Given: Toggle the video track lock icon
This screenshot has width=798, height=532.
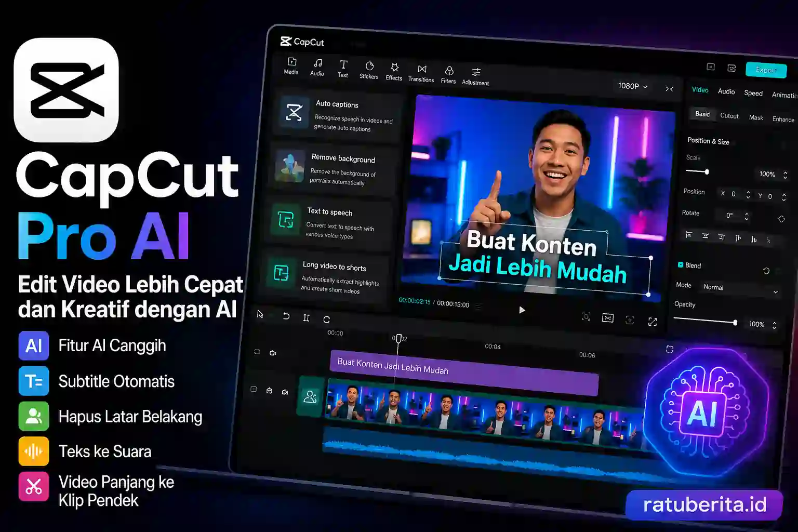Looking at the screenshot, I should tap(254, 389).
